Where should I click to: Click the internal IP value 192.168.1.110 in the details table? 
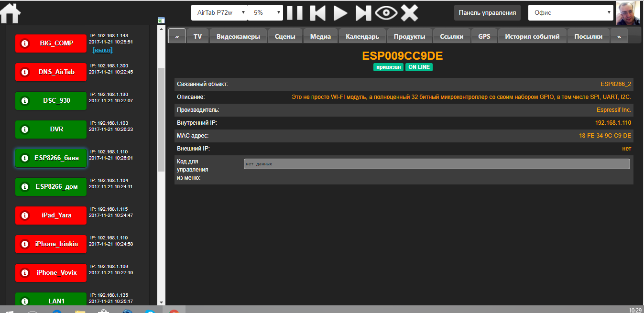point(613,123)
